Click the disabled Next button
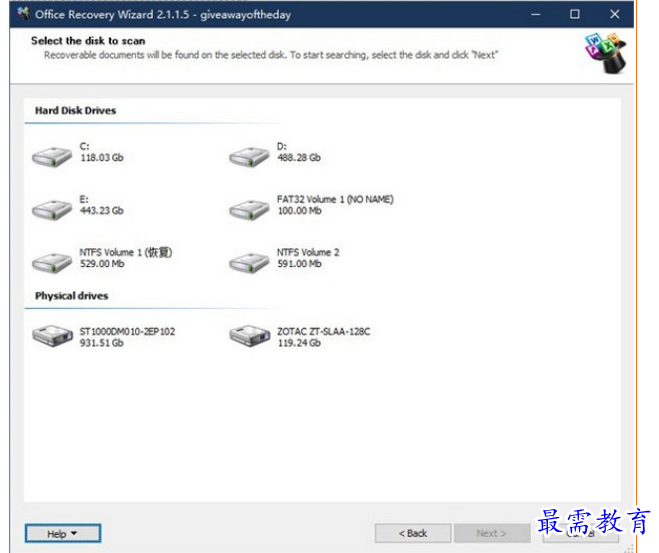The height and width of the screenshot is (553, 659). tap(491, 533)
